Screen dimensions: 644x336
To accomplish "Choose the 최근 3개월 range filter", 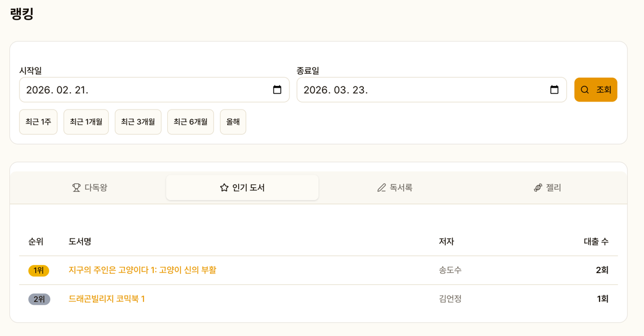I will [x=138, y=122].
